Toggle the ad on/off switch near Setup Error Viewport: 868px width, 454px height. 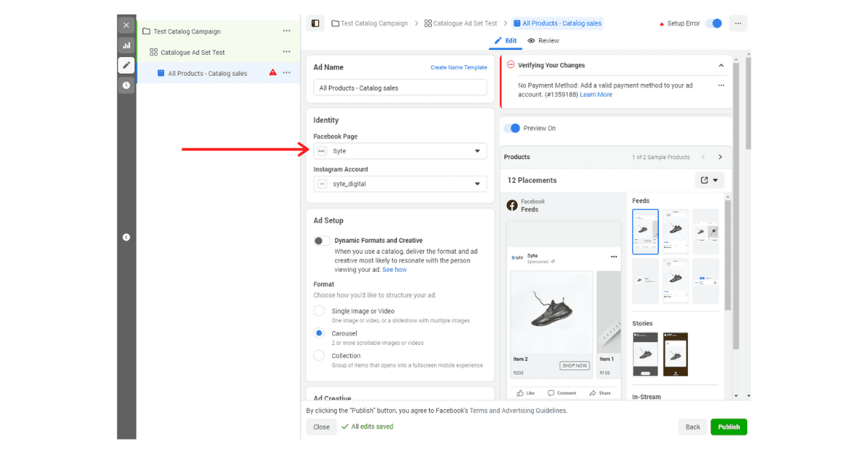click(714, 23)
